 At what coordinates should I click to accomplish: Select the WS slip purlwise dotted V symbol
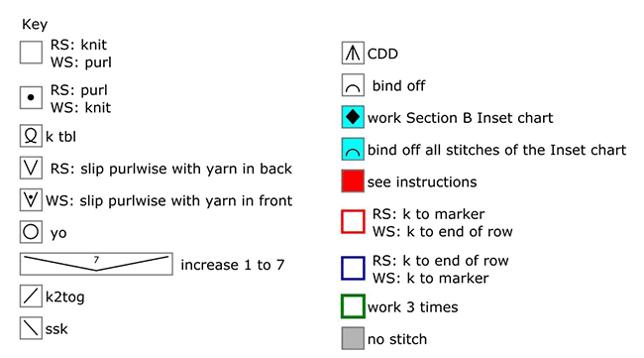click(x=31, y=200)
